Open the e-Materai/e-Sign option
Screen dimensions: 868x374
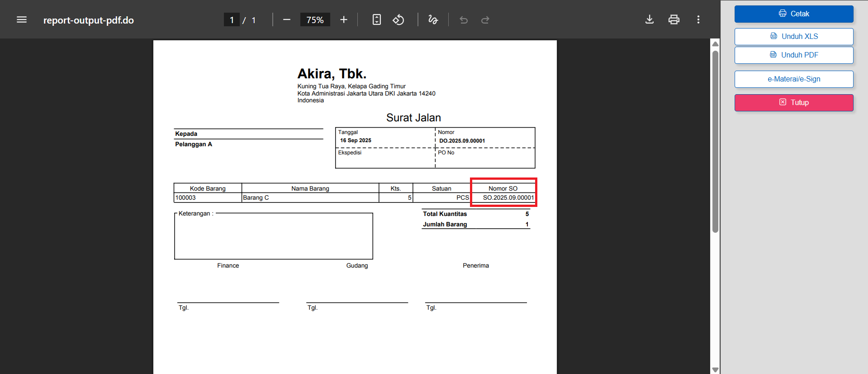[x=794, y=79]
